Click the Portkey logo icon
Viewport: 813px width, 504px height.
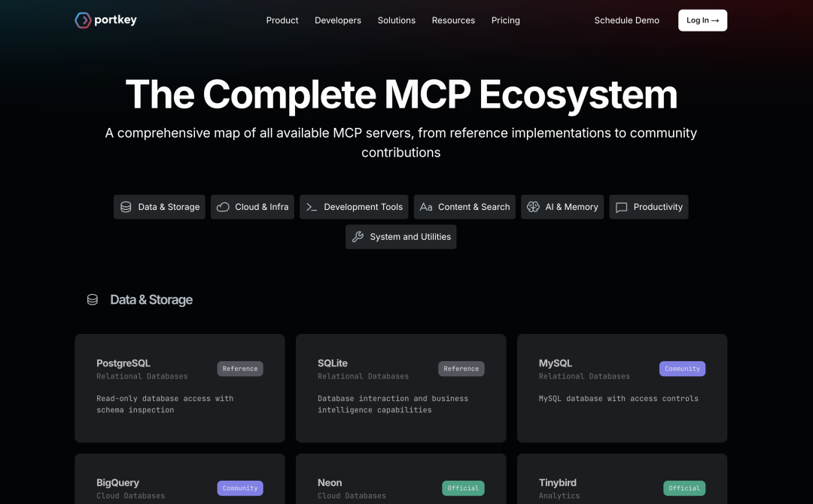point(83,20)
